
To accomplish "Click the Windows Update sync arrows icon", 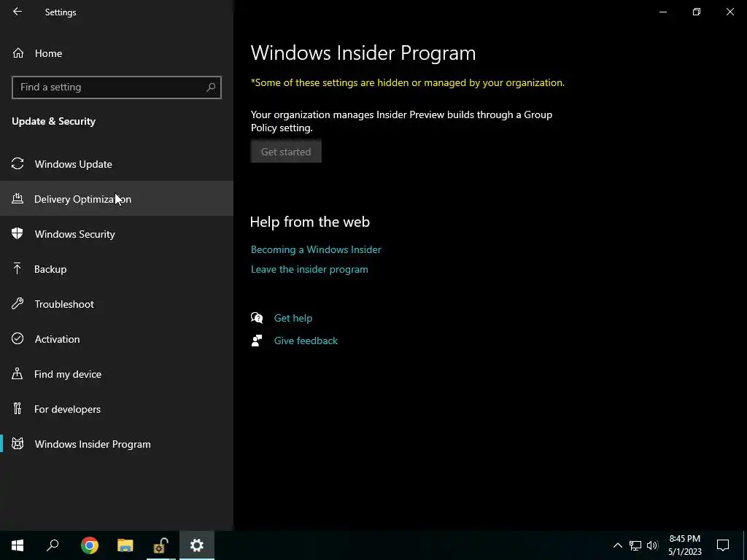I will (18, 164).
